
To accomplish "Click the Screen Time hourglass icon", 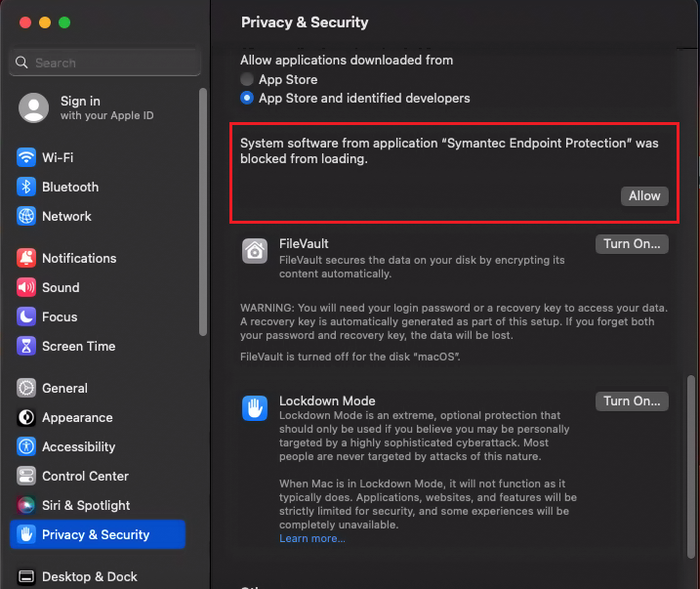I will [x=26, y=346].
